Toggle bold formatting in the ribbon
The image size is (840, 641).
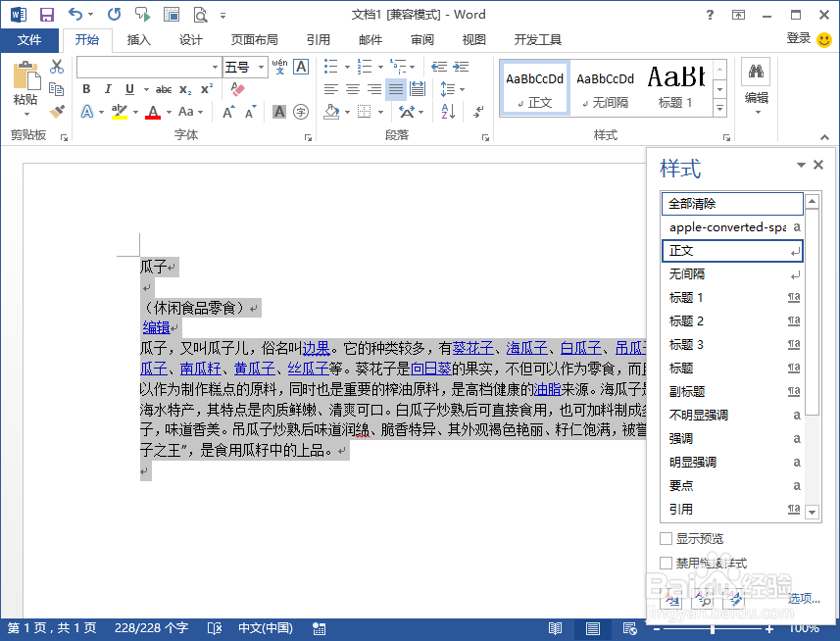click(x=87, y=89)
